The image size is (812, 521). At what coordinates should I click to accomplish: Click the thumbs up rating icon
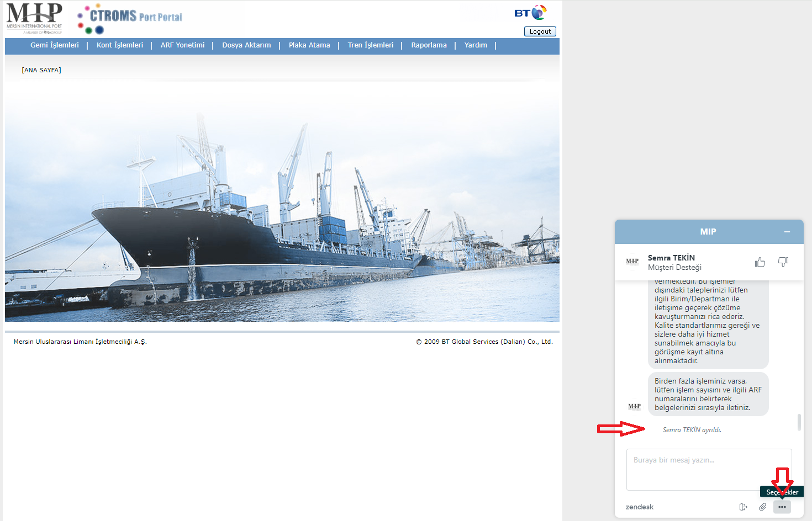[760, 262]
